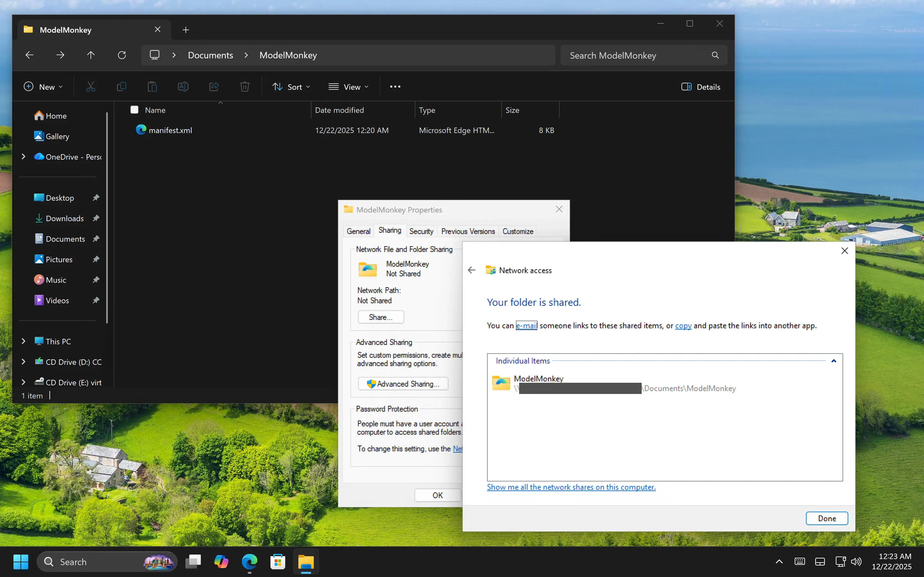Click the Cut scissors icon in toolbar

click(90, 87)
